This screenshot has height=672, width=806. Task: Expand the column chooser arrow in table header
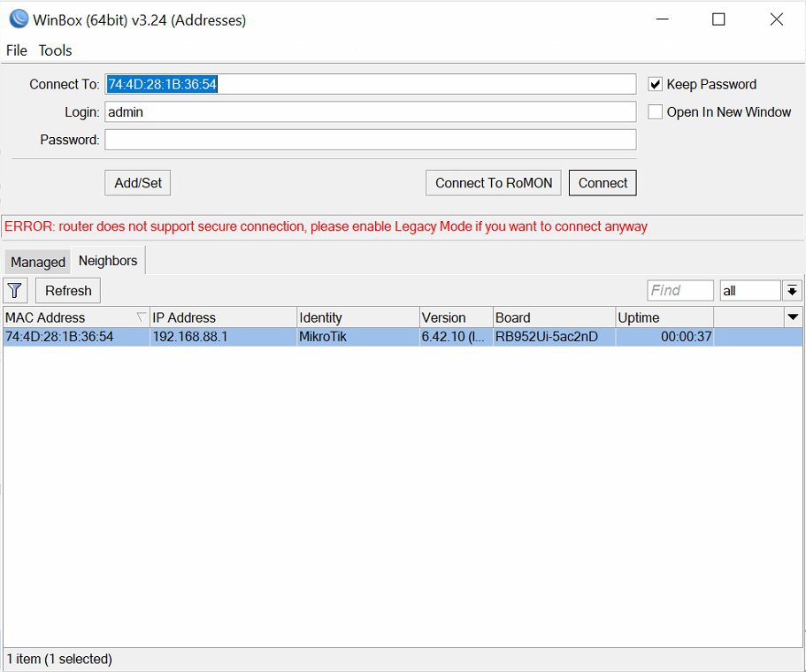click(x=793, y=317)
